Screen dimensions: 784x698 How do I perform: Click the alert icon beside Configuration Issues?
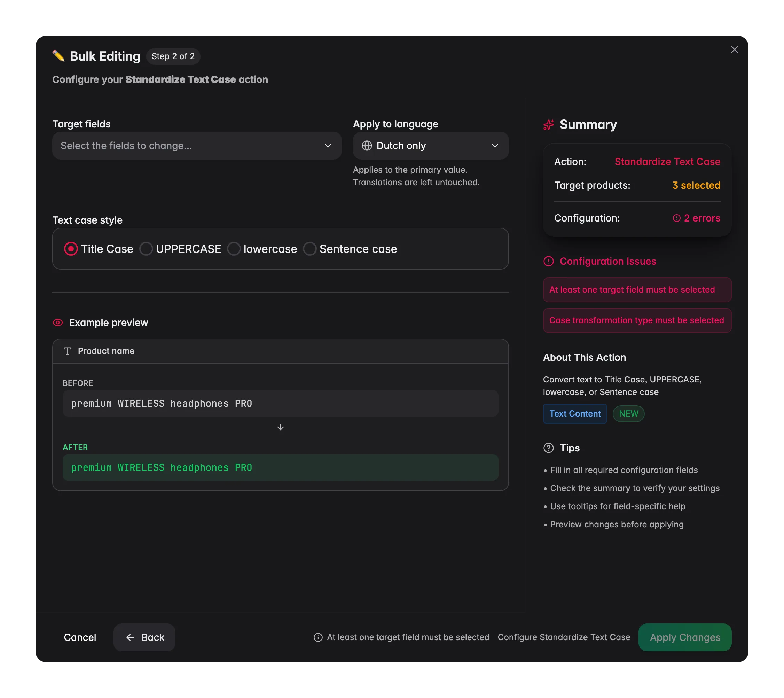[x=549, y=261]
